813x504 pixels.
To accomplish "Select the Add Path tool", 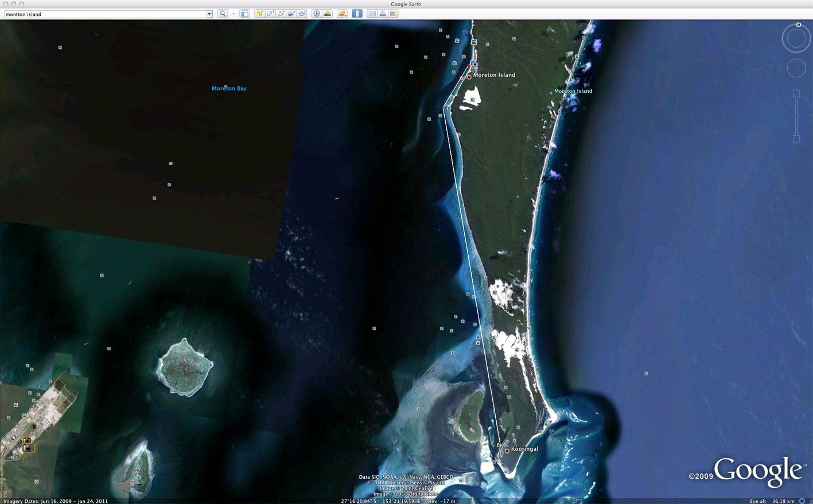I will (x=281, y=13).
